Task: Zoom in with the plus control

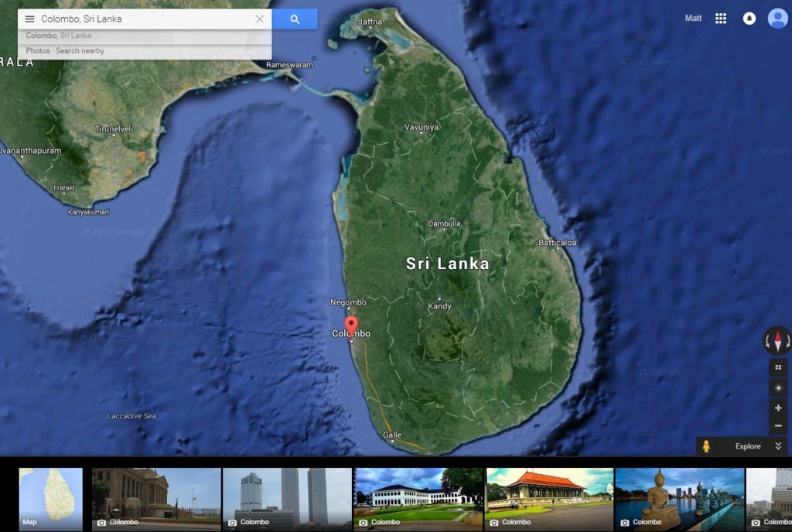Action: pyautogui.click(x=777, y=408)
